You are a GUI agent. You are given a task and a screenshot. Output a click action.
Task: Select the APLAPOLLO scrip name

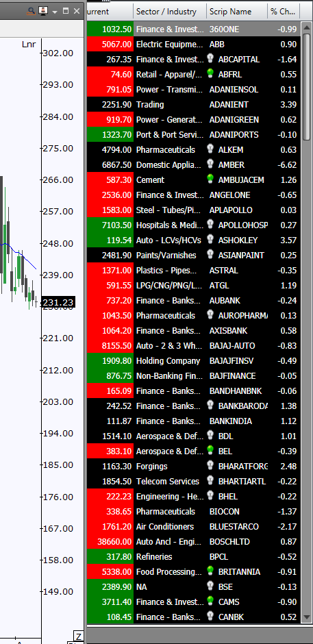[x=231, y=210]
